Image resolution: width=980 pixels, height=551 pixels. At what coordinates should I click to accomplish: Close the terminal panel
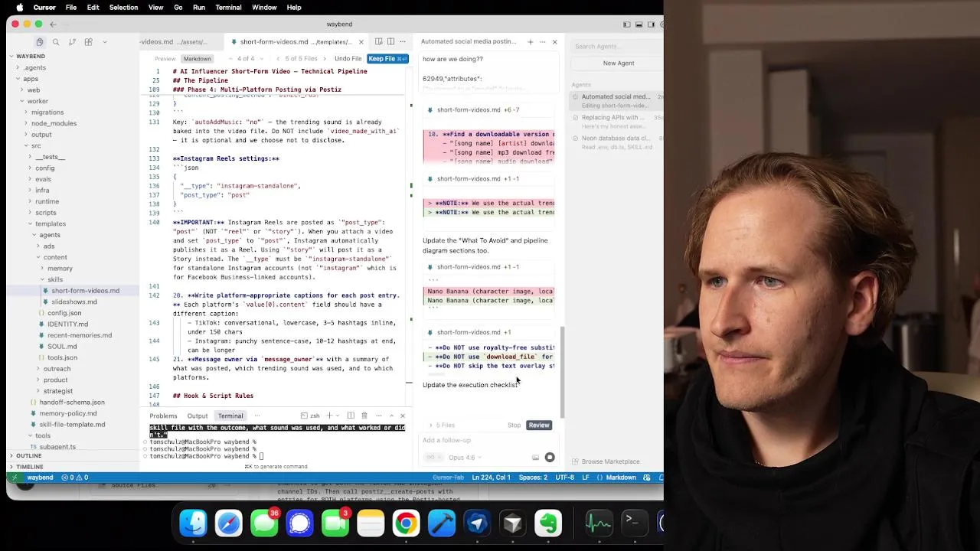tap(403, 416)
